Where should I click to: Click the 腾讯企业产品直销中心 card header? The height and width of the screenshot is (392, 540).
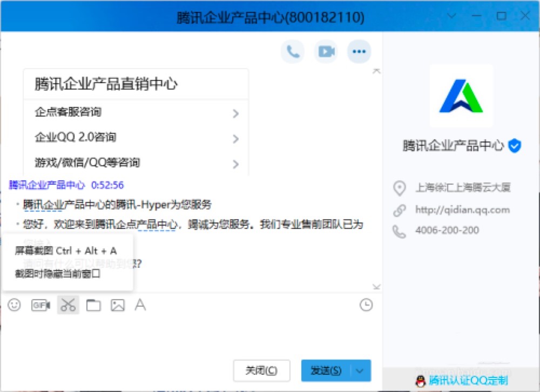coord(136,84)
